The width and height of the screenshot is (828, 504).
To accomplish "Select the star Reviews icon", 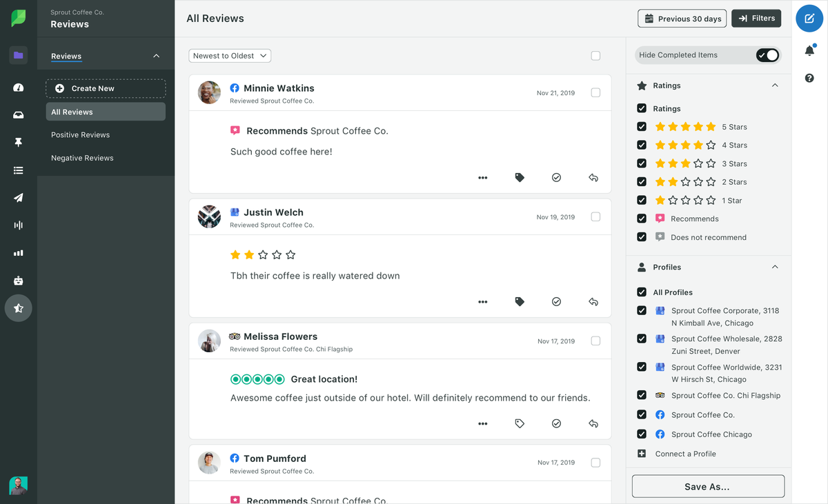I will (19, 308).
